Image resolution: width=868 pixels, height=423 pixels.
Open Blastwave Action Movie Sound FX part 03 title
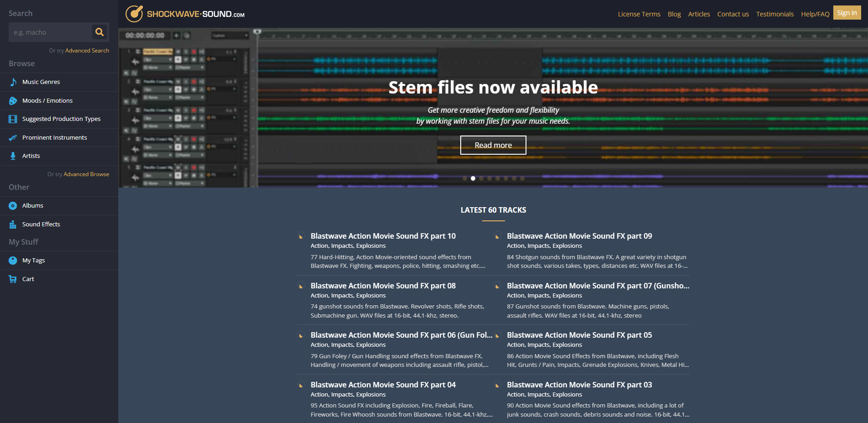tap(579, 385)
